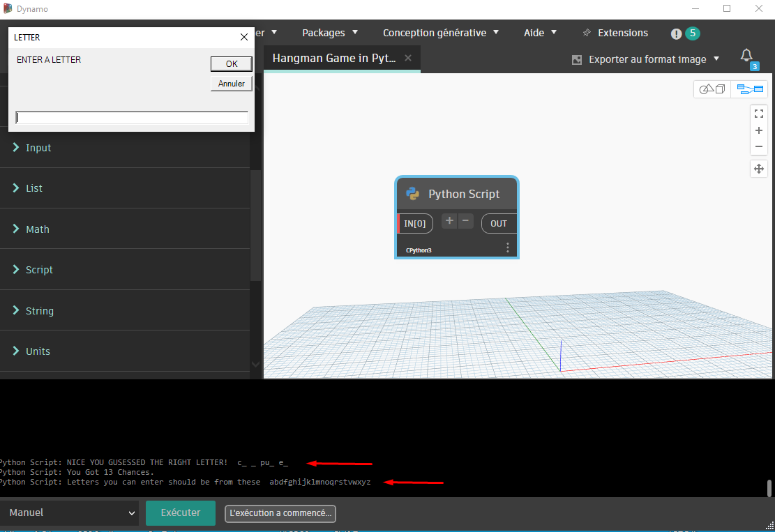This screenshot has width=775, height=532.
Task: Click the zoom to fit icon
Action: pos(759,114)
